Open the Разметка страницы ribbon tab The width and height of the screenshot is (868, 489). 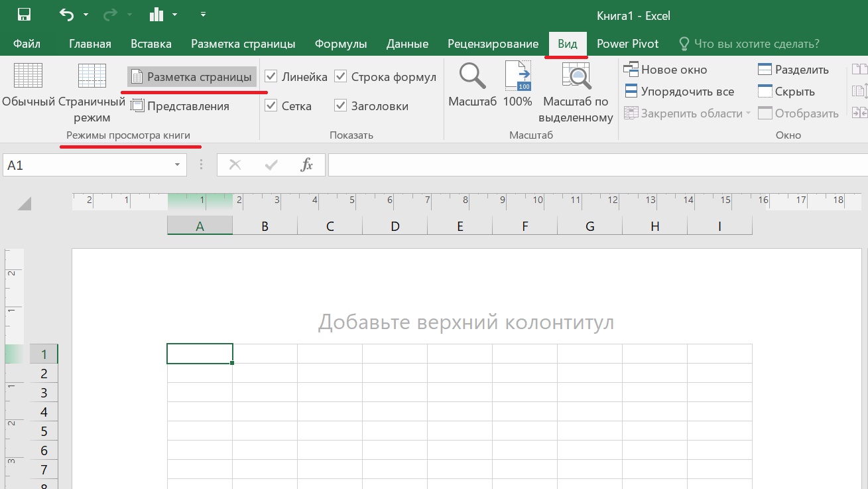click(x=243, y=44)
